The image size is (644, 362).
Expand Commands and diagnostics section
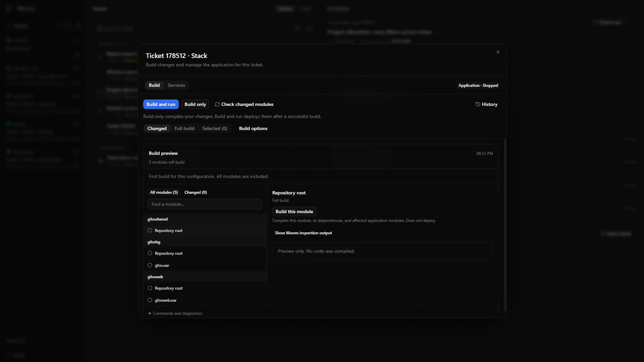point(175,313)
